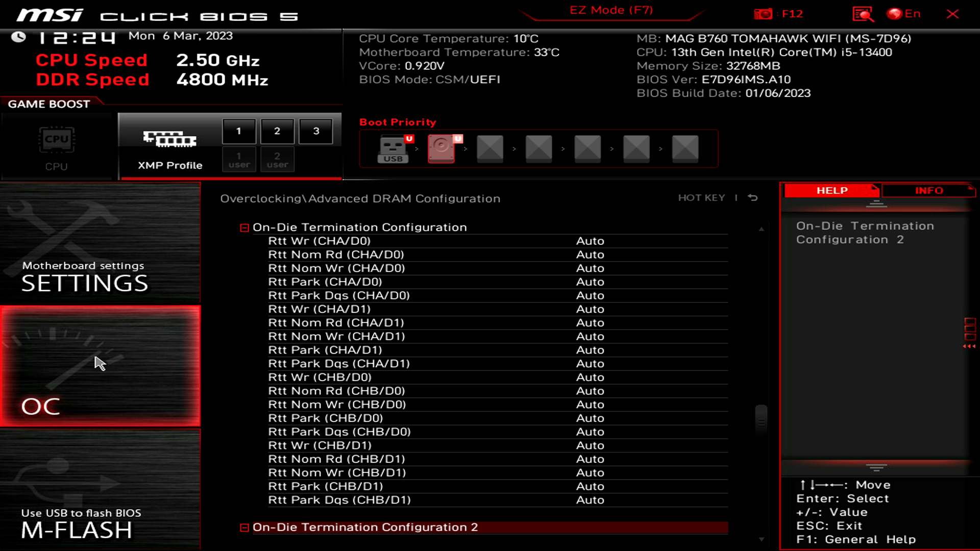
Task: Collapse On-Die Termination Configuration 2 section
Action: click(244, 527)
